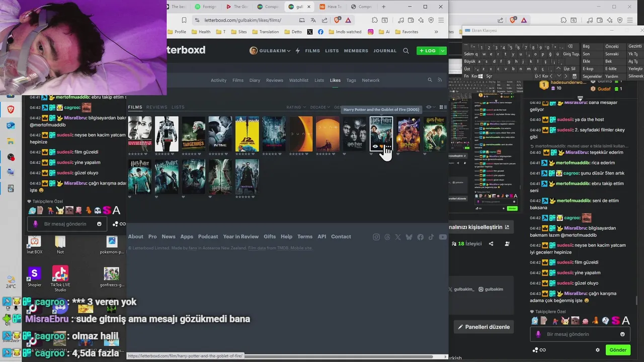Open the Diary profile tab
Viewport: 644px width, 362px height.
(255, 80)
